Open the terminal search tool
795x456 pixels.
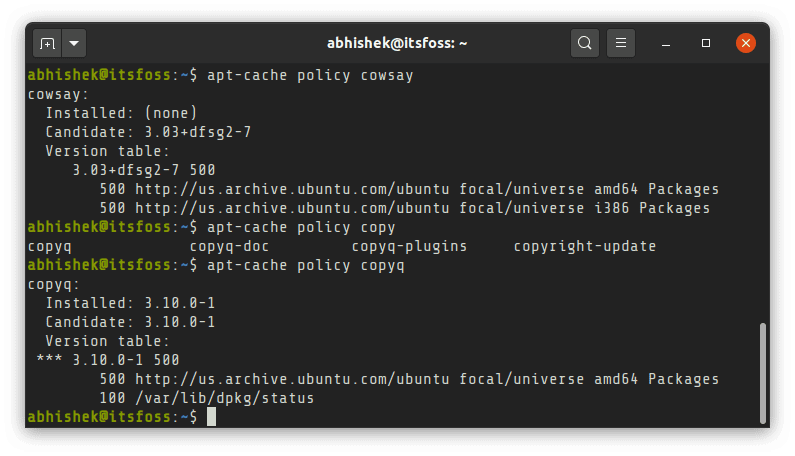pyautogui.click(x=585, y=44)
